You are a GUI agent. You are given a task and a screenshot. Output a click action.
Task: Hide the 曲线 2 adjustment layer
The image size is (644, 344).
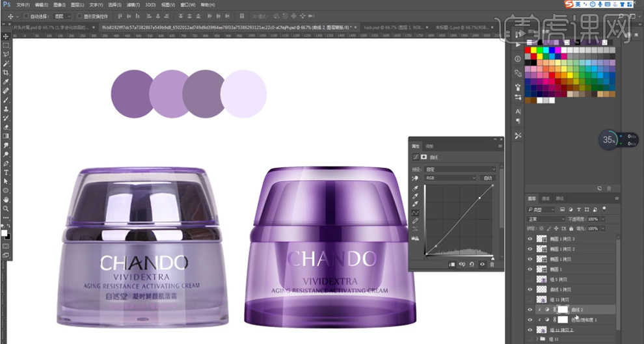pyautogui.click(x=530, y=310)
